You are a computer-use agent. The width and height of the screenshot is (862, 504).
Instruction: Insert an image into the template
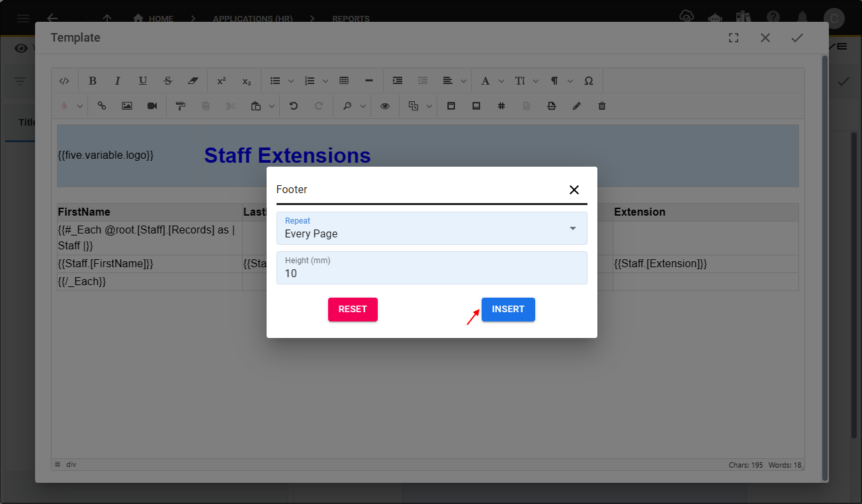click(x=126, y=106)
